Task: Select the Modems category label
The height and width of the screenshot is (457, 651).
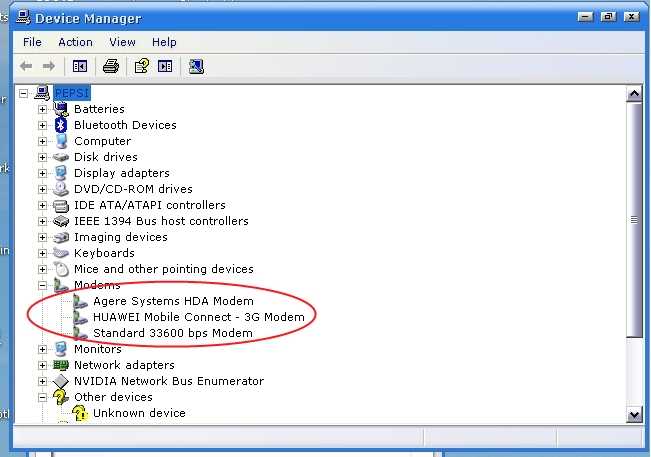Action: coord(97,285)
